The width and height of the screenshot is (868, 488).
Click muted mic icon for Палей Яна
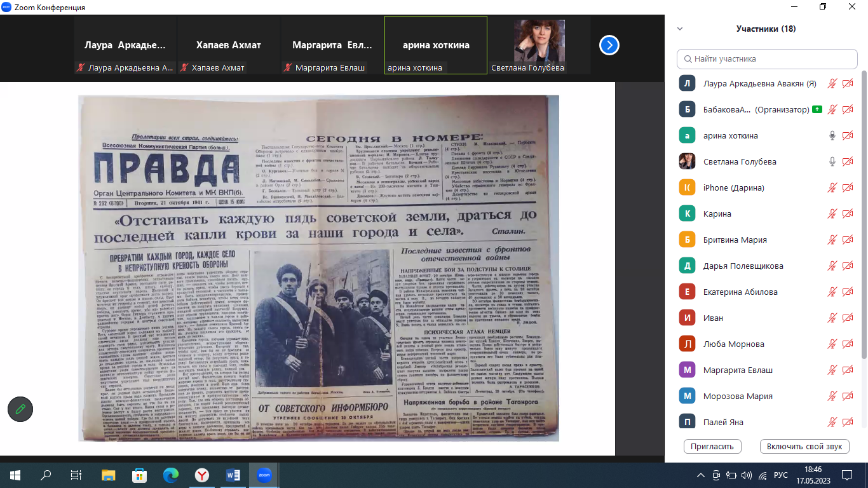tap(832, 422)
